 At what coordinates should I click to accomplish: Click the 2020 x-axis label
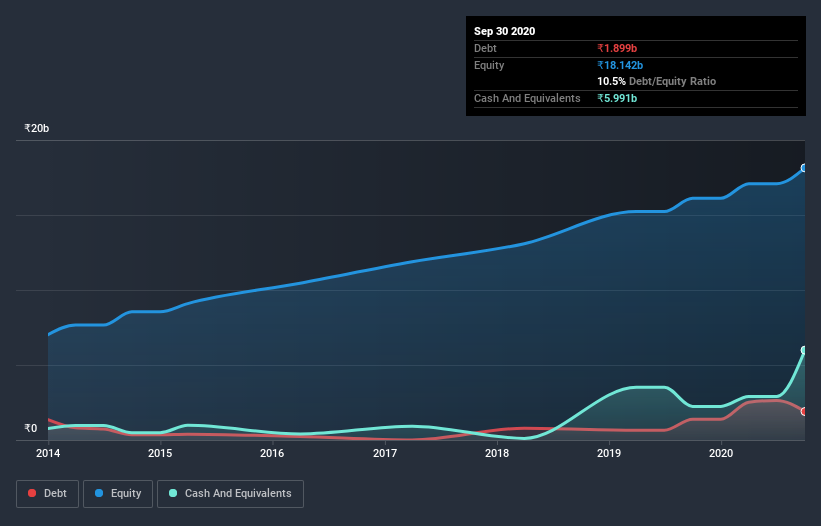(x=721, y=453)
